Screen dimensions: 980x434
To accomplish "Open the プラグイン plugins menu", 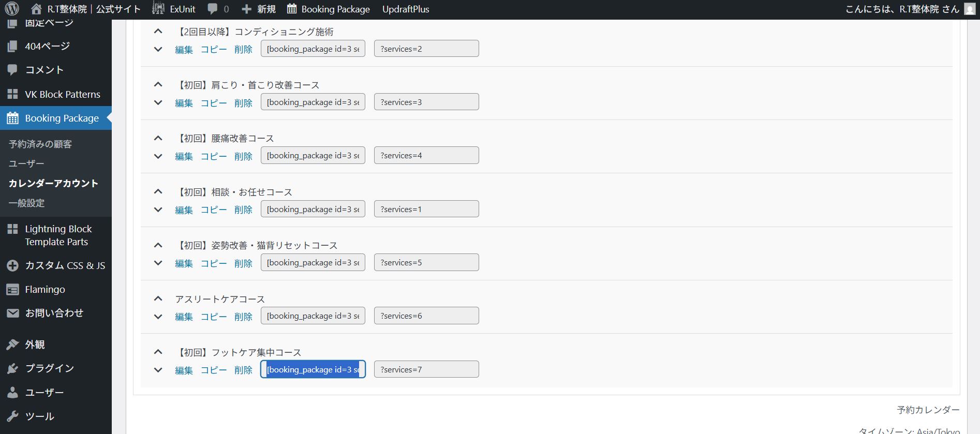I will click(x=49, y=368).
